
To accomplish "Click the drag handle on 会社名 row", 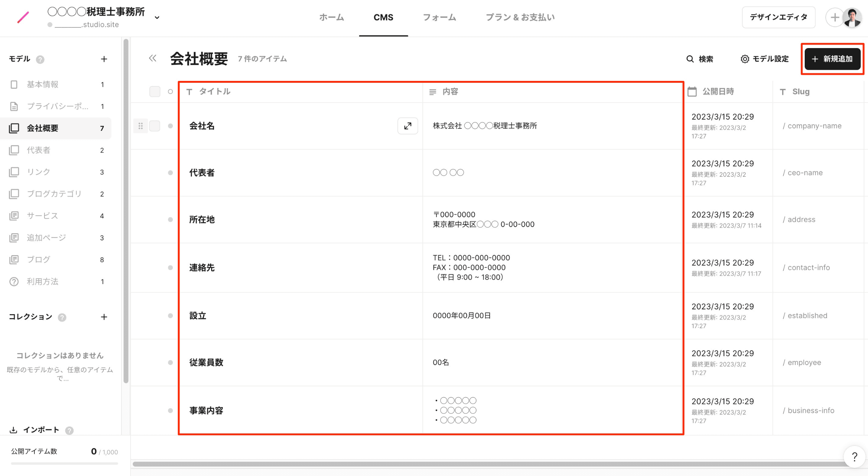I will [x=141, y=126].
